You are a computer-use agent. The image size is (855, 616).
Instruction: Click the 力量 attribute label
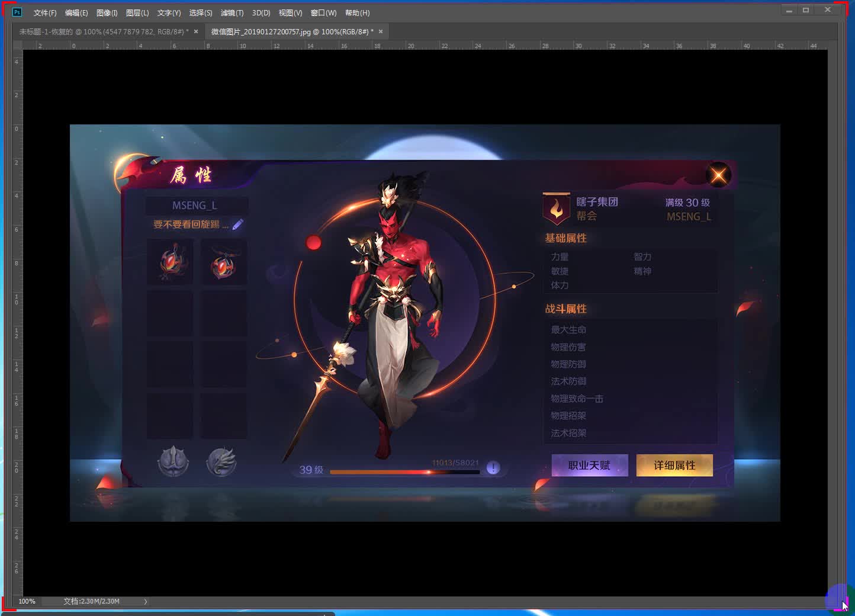pyautogui.click(x=560, y=256)
